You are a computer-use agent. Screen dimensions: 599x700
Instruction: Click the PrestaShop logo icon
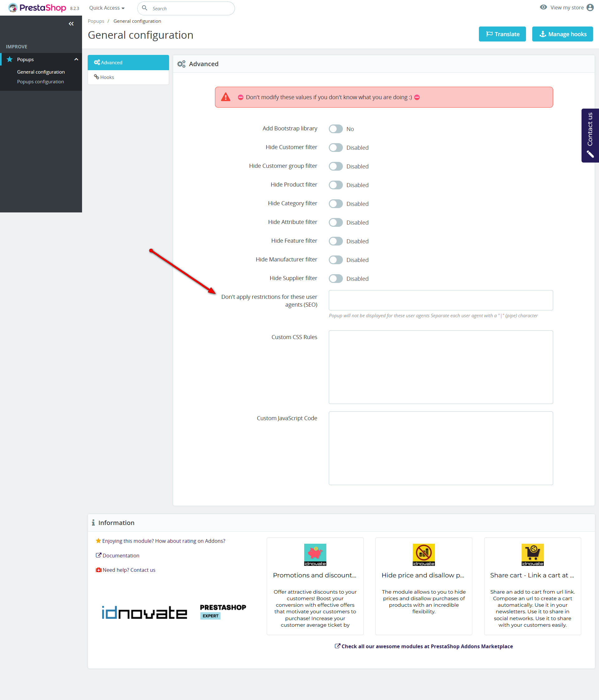13,8
